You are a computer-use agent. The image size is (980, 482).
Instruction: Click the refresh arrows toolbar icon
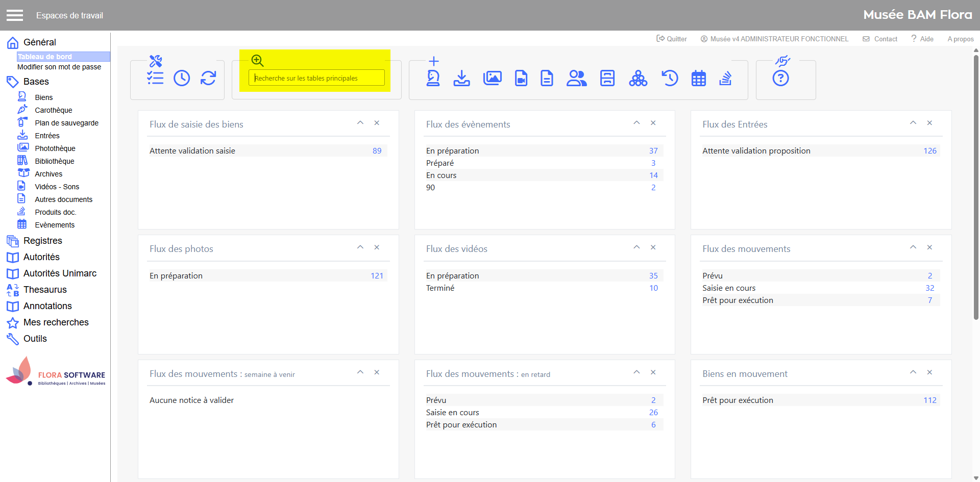(208, 78)
